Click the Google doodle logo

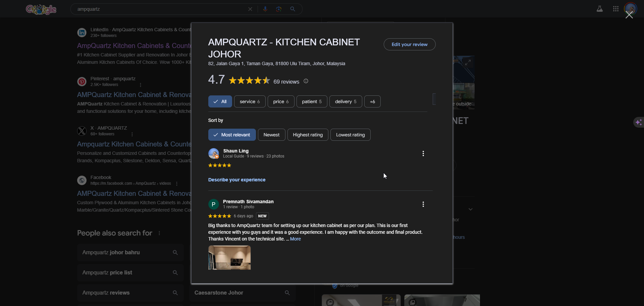click(41, 9)
